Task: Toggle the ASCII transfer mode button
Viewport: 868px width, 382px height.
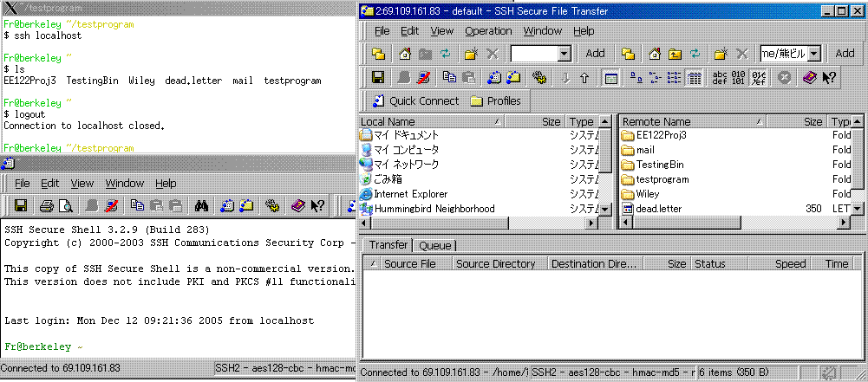Action: (720, 78)
